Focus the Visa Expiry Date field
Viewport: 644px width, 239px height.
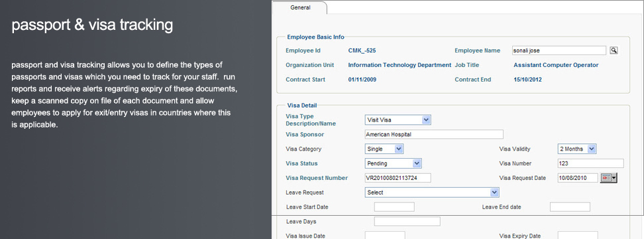point(578,235)
